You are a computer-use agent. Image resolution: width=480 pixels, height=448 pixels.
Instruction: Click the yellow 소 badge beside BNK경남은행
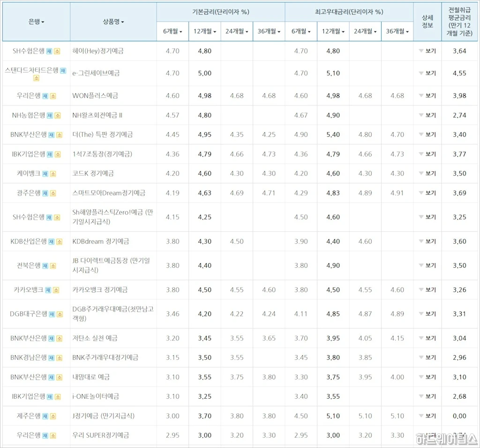[60, 358]
